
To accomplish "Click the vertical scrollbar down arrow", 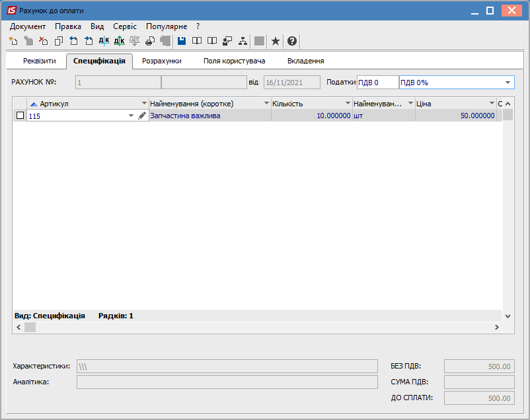I will 508,316.
